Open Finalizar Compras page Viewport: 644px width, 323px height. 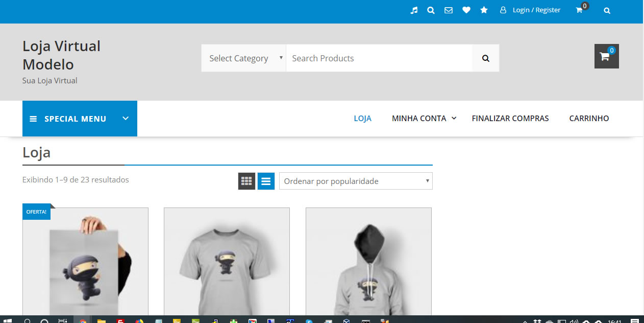click(510, 119)
